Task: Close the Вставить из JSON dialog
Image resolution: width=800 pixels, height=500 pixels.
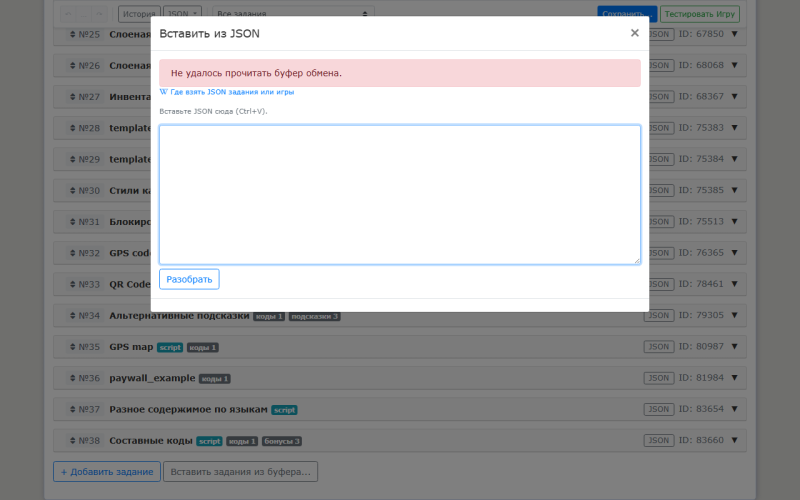Action: click(x=634, y=33)
